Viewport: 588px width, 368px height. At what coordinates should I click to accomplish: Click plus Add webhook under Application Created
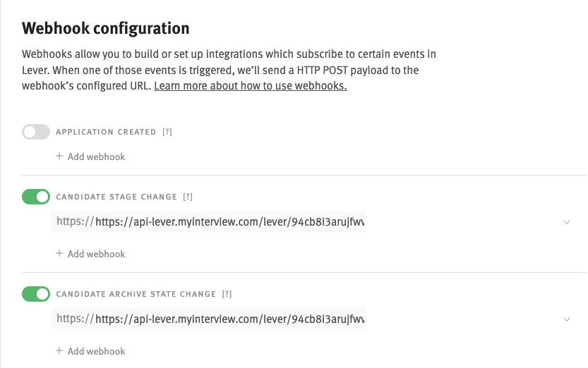(90, 157)
